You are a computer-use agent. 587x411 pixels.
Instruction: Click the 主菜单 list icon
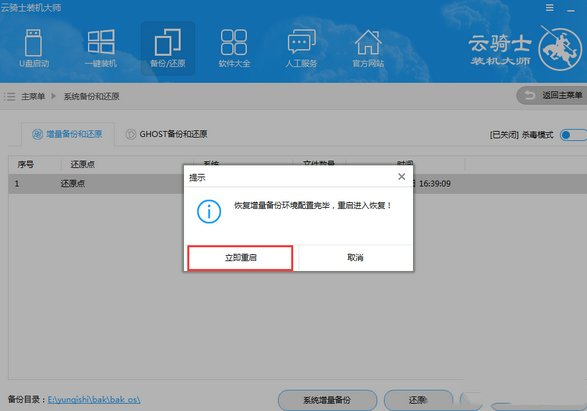coord(10,97)
